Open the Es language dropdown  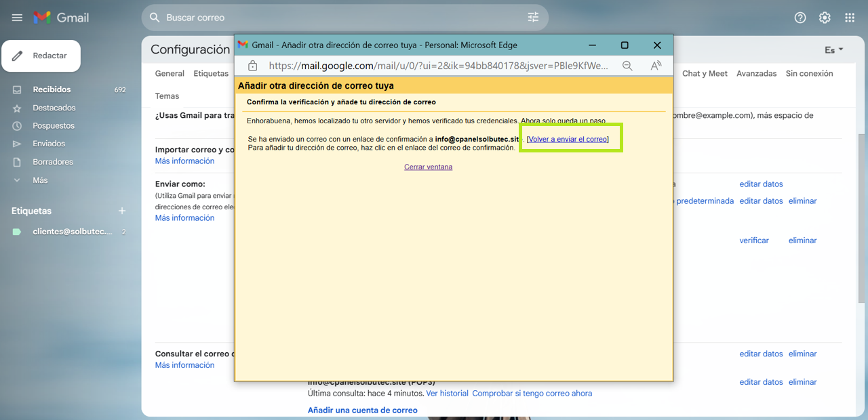click(833, 50)
